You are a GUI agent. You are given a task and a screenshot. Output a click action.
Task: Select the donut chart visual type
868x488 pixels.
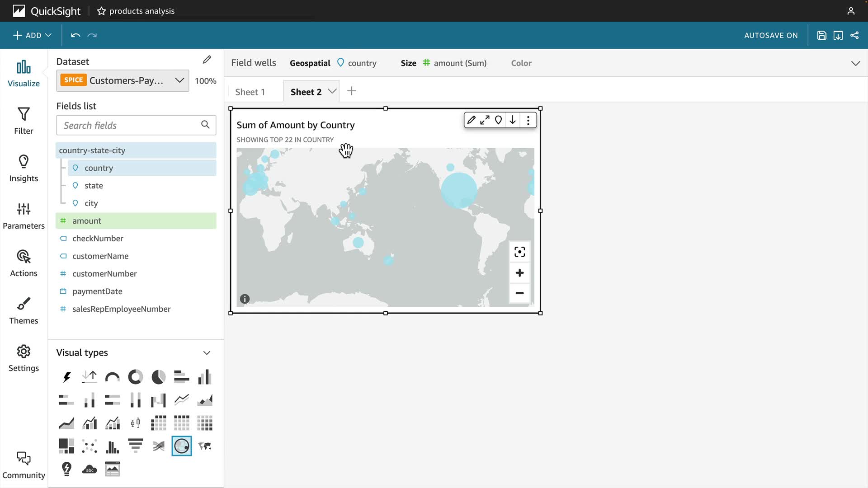(135, 377)
